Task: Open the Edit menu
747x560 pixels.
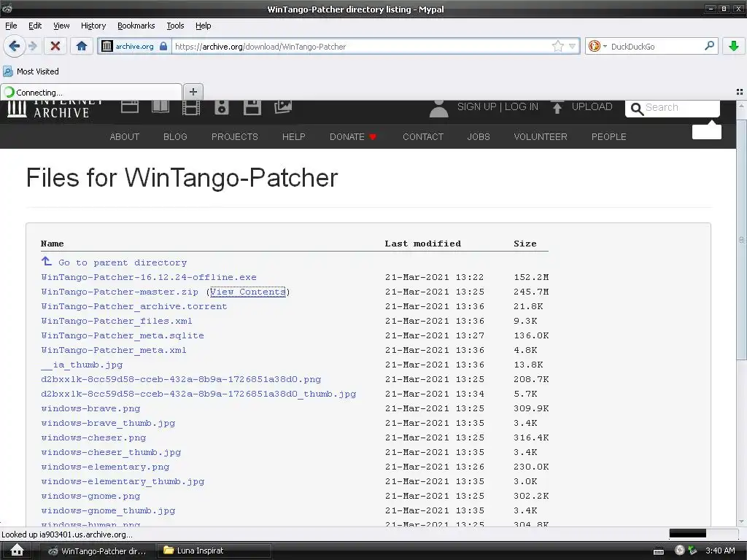Action: 35,26
